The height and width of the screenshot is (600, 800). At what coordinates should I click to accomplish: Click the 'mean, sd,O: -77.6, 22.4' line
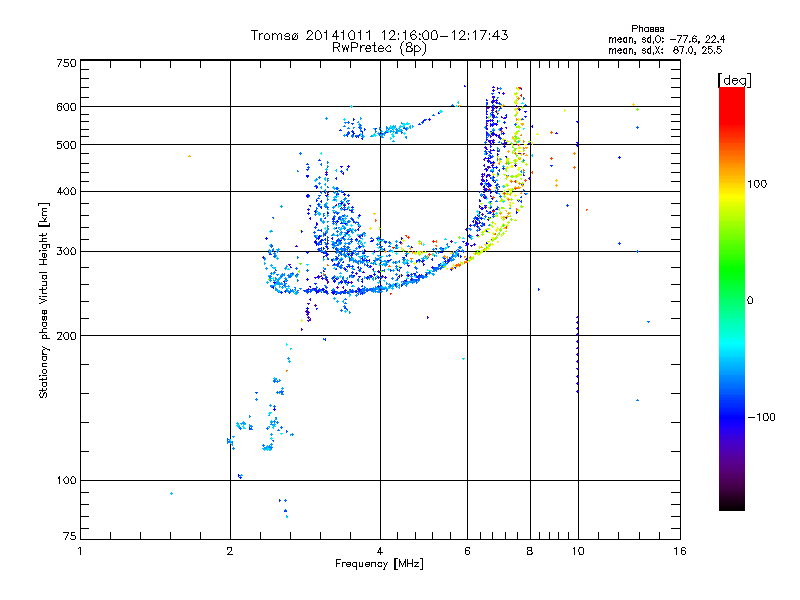pyautogui.click(x=666, y=39)
